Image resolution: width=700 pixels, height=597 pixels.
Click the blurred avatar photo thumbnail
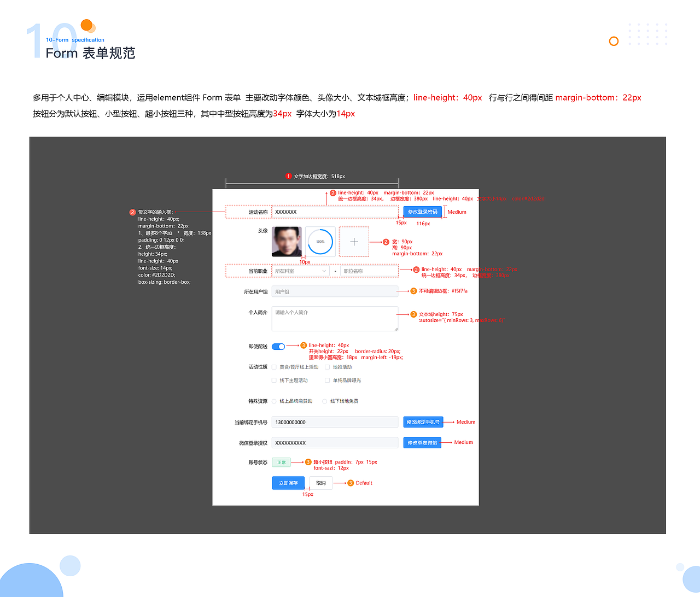287,242
